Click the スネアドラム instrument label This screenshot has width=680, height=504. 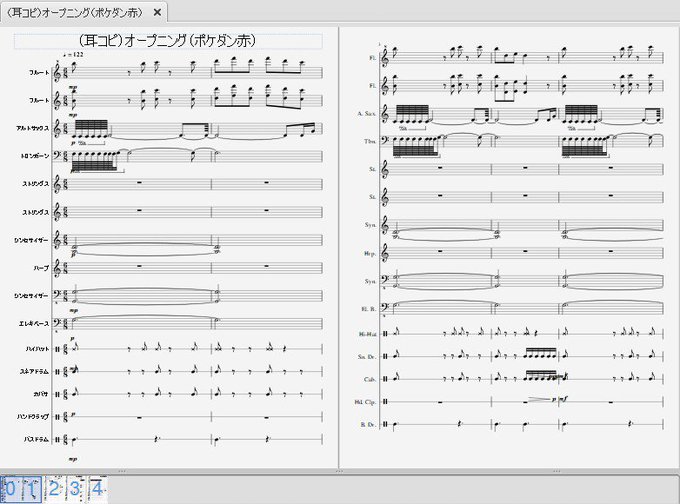[x=35, y=372]
